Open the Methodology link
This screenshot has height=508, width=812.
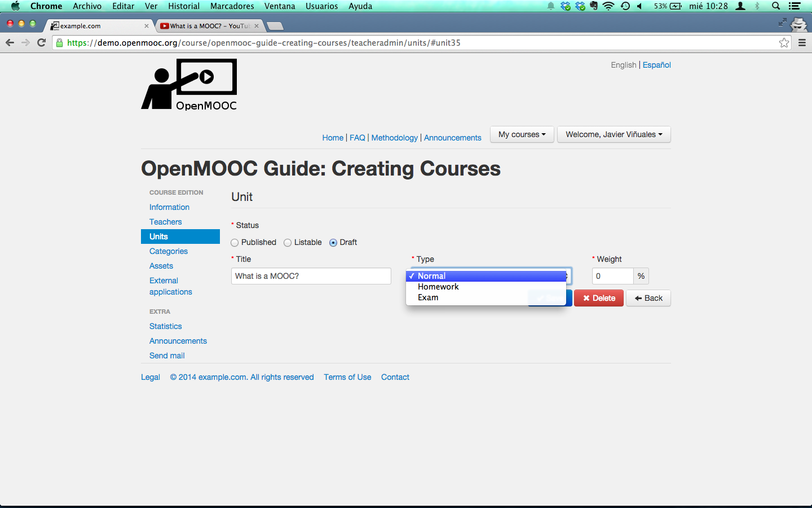[395, 138]
